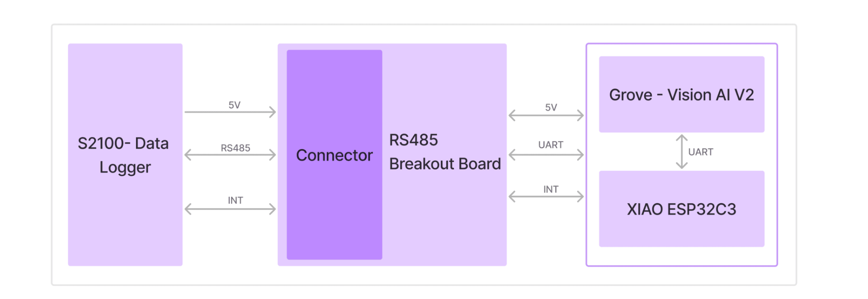Click the horizontal UART arrow from the Breakout Board
The height and width of the screenshot is (299, 868).
pyautogui.click(x=546, y=155)
